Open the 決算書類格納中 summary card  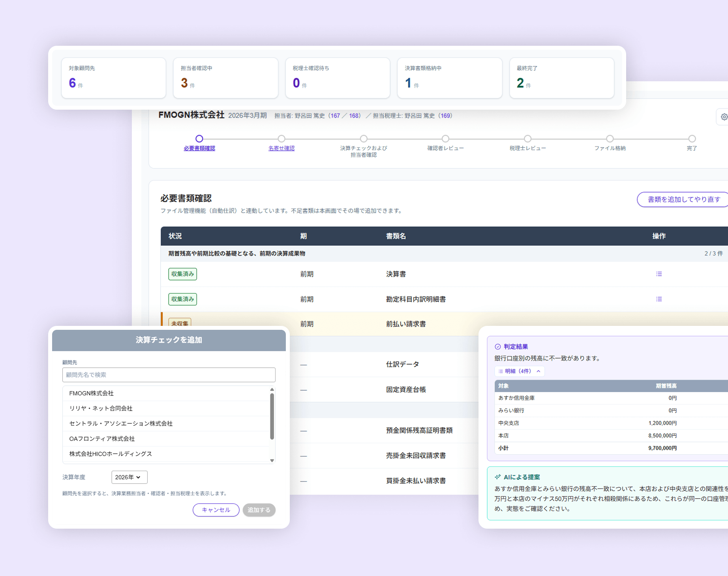click(x=450, y=78)
